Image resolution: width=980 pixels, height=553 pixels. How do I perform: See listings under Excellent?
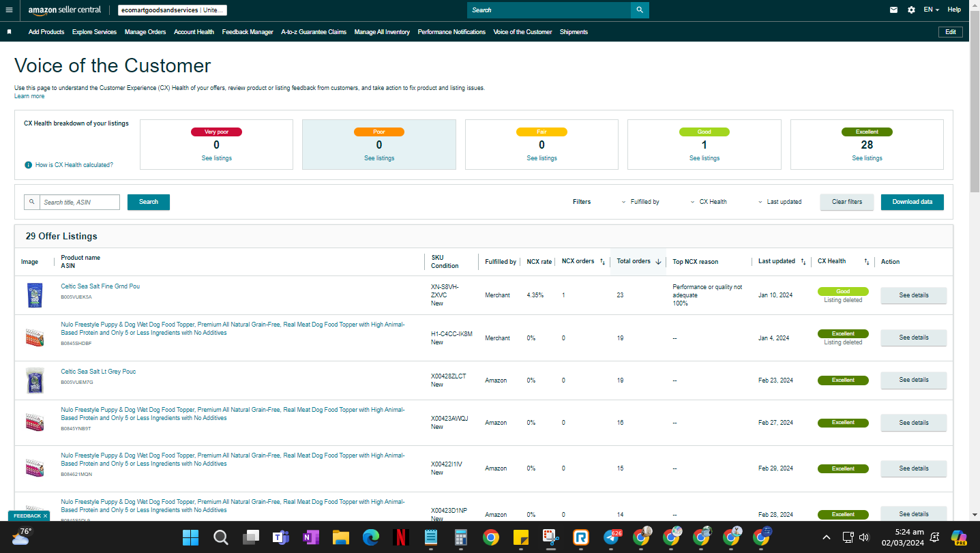[867, 158]
